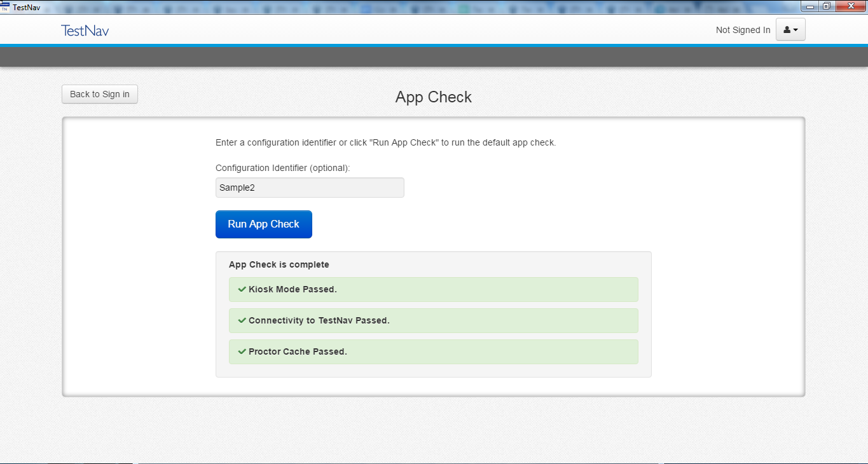Image resolution: width=868 pixels, height=464 pixels.
Task: Click the Proctor Cache green checkmark icon
Action: pos(242,351)
